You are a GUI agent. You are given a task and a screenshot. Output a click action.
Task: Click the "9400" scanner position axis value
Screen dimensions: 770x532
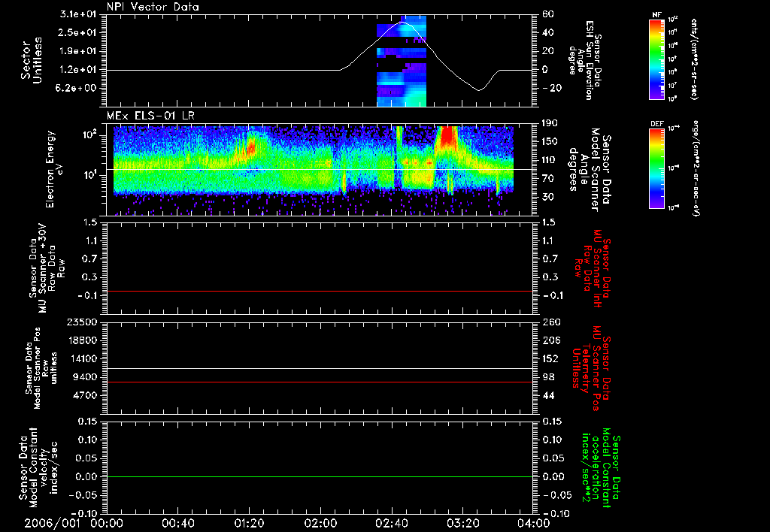tap(85, 377)
